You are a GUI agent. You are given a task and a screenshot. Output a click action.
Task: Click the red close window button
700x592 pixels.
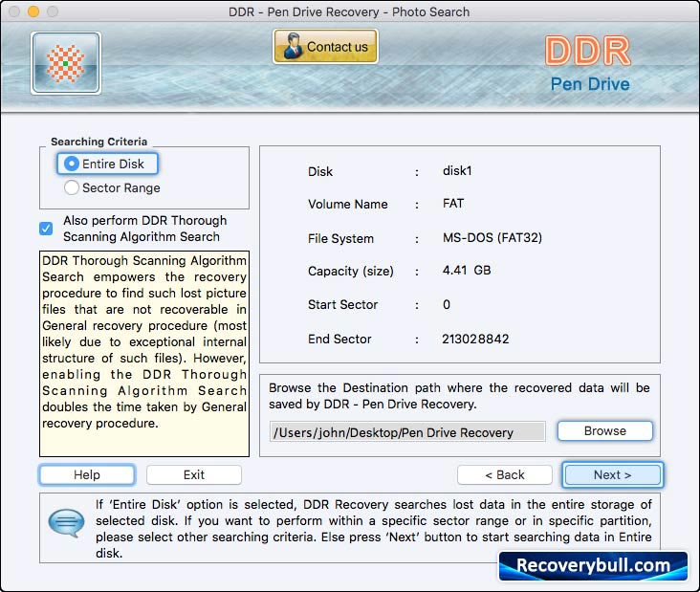click(14, 11)
